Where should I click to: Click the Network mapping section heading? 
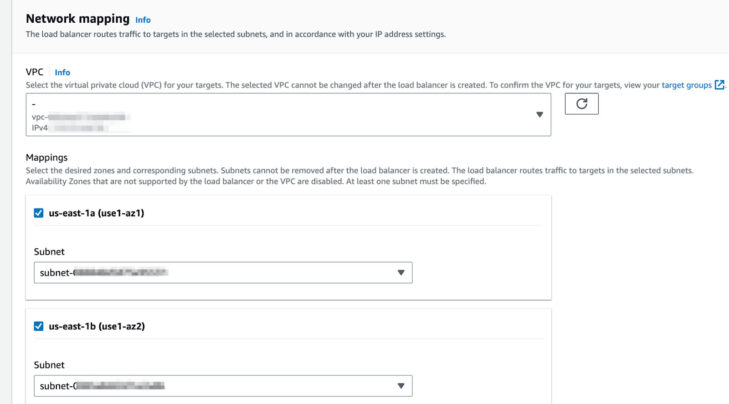[x=77, y=19]
